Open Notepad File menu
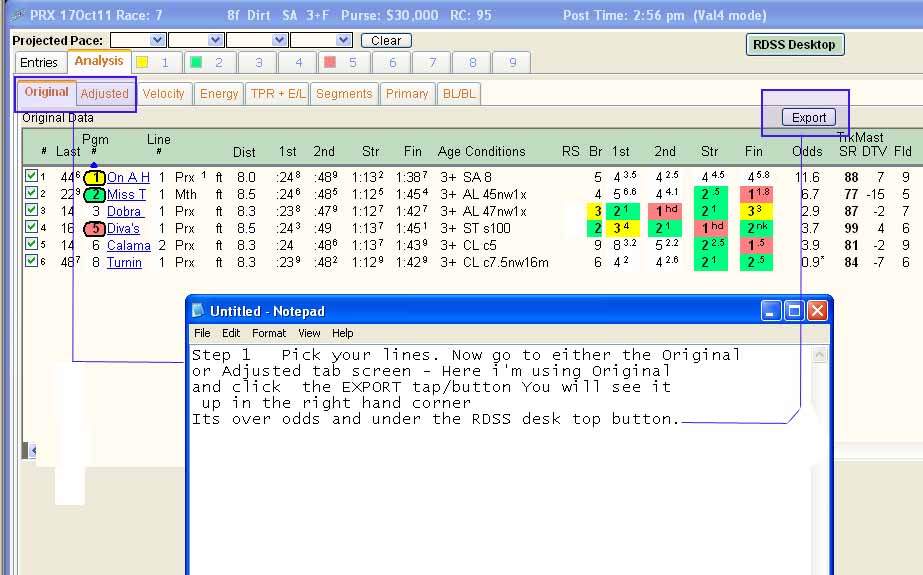923x575 pixels. click(x=202, y=333)
